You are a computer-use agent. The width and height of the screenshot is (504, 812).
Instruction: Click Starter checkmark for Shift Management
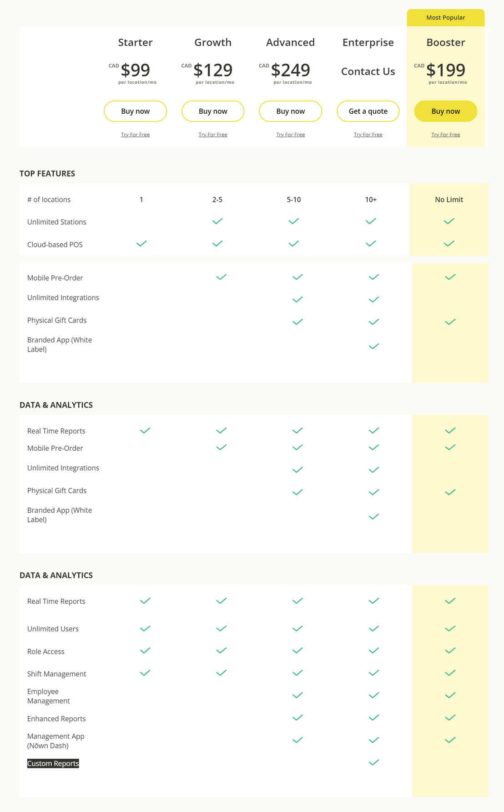click(145, 673)
